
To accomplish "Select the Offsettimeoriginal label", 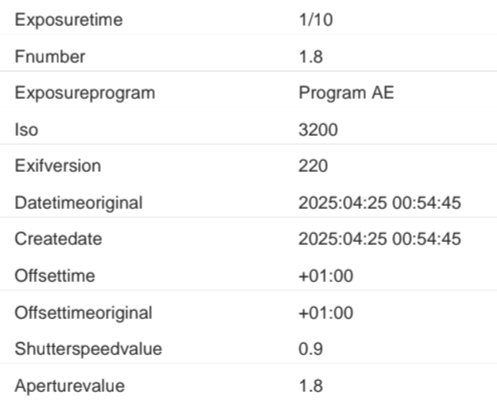I will pyautogui.click(x=83, y=313).
